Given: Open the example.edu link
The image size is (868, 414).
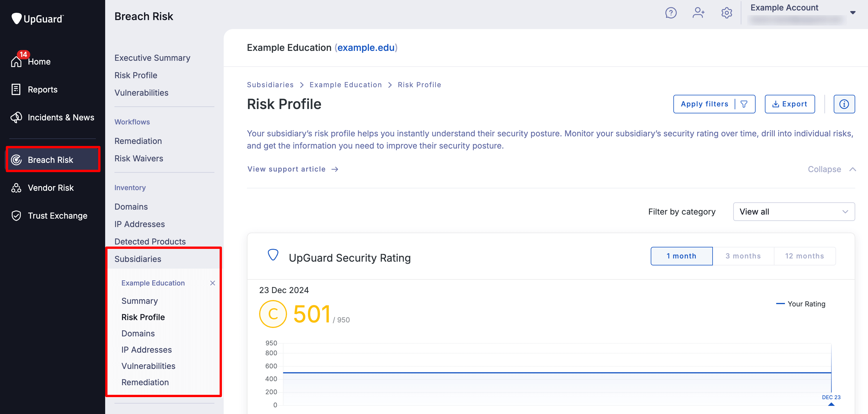Looking at the screenshot, I should (366, 48).
